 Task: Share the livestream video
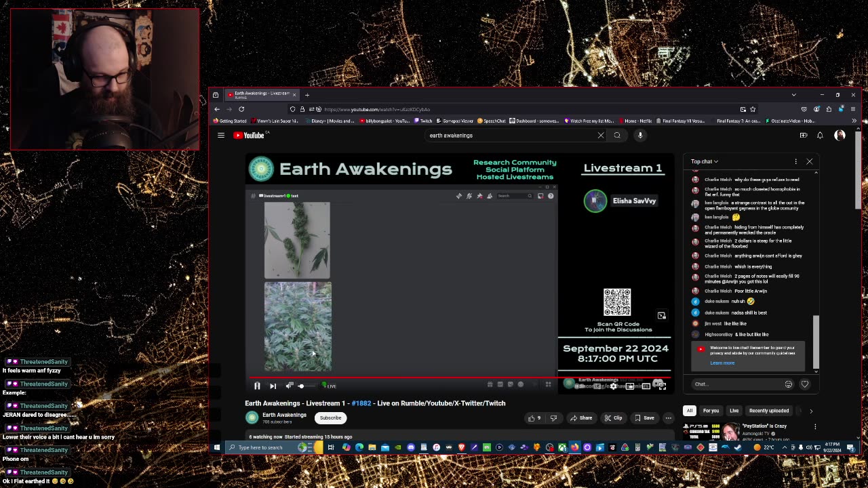pos(580,418)
